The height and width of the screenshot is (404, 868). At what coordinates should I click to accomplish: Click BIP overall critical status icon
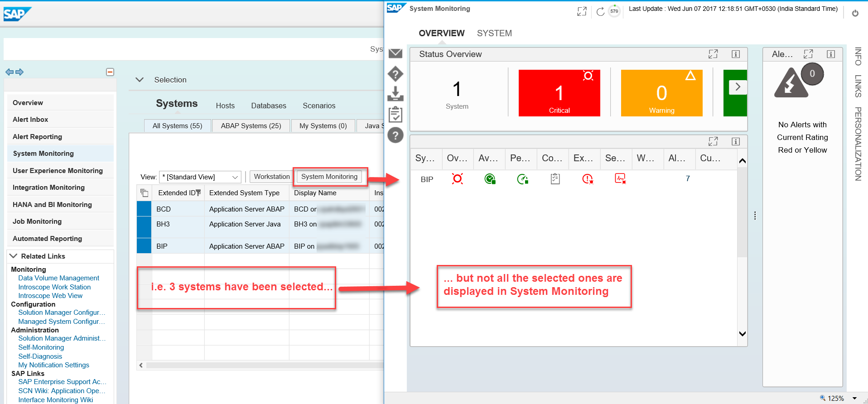[x=458, y=179]
